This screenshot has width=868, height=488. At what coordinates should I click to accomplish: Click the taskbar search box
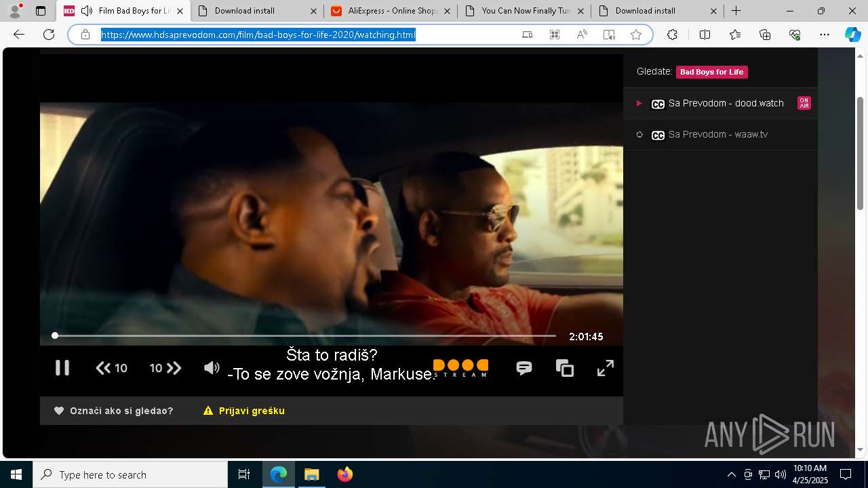pyautogui.click(x=130, y=474)
